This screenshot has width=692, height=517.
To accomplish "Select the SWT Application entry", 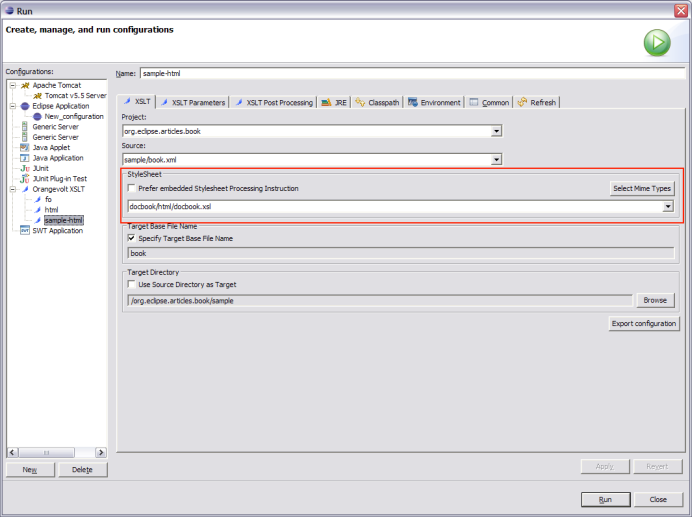I will (x=58, y=230).
